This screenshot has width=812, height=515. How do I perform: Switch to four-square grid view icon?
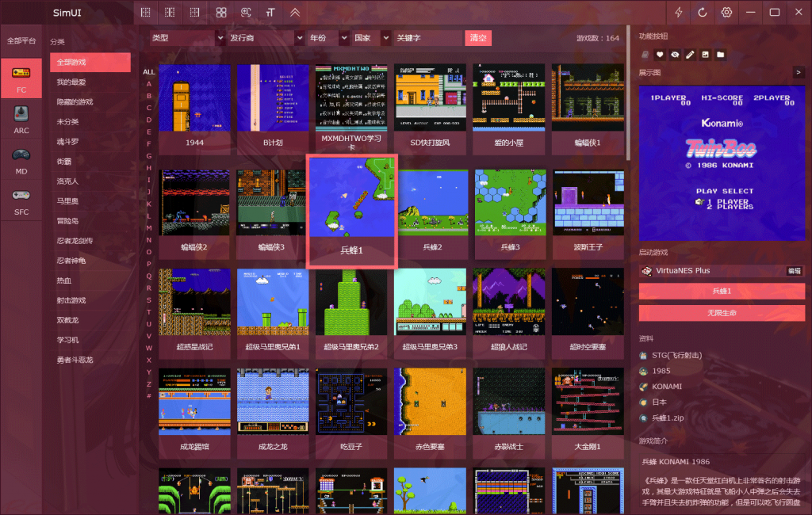pyautogui.click(x=221, y=13)
